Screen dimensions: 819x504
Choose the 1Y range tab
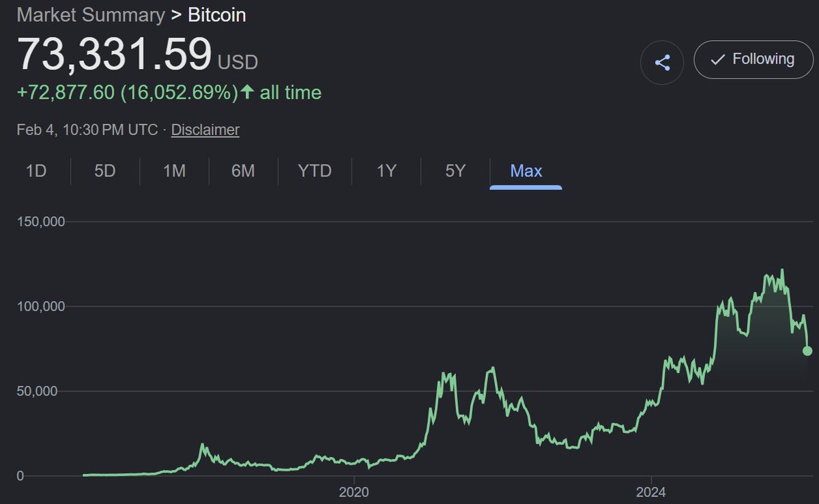point(386,171)
